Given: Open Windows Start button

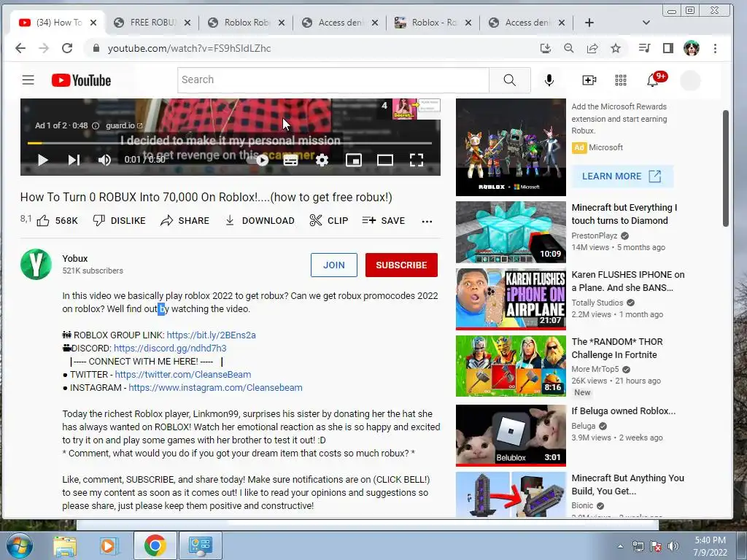Looking at the screenshot, I should point(20,545).
